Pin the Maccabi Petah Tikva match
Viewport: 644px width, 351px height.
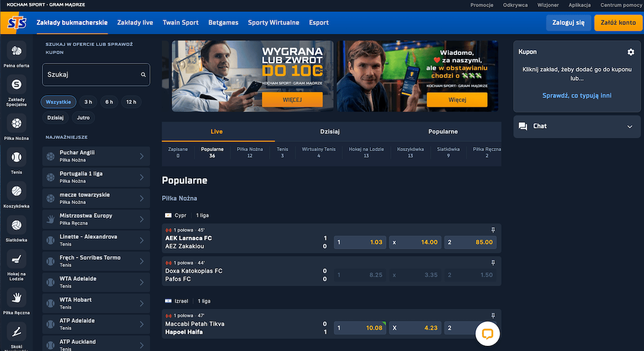(x=493, y=316)
